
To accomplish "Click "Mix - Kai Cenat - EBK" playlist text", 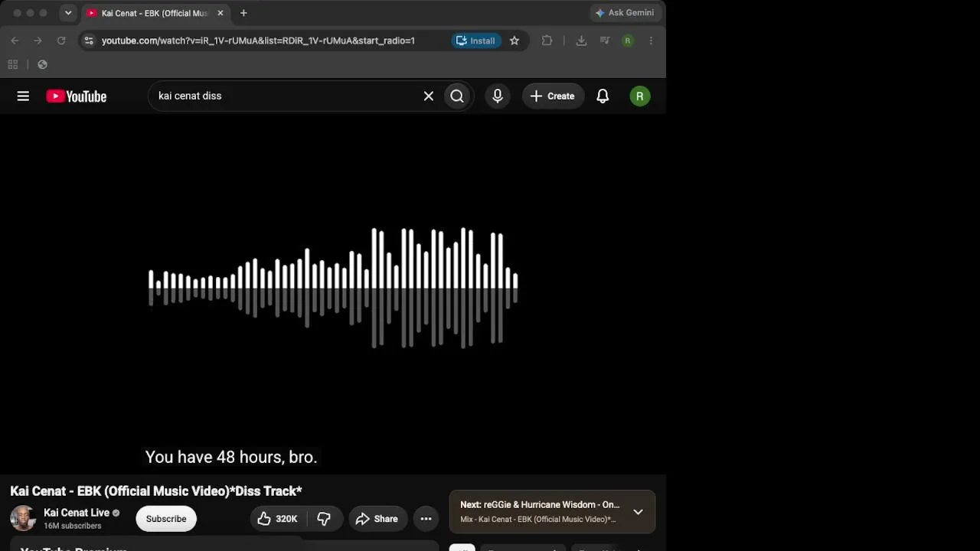I will point(537,520).
